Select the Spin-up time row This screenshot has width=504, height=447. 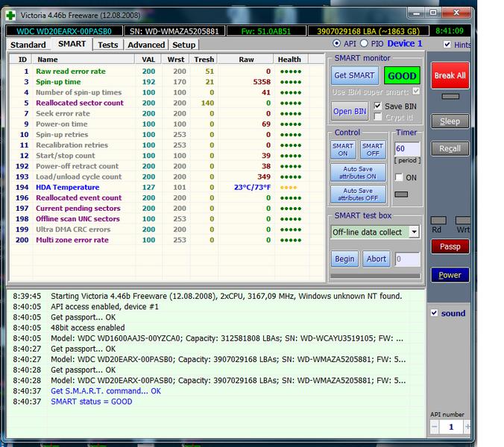[166, 82]
